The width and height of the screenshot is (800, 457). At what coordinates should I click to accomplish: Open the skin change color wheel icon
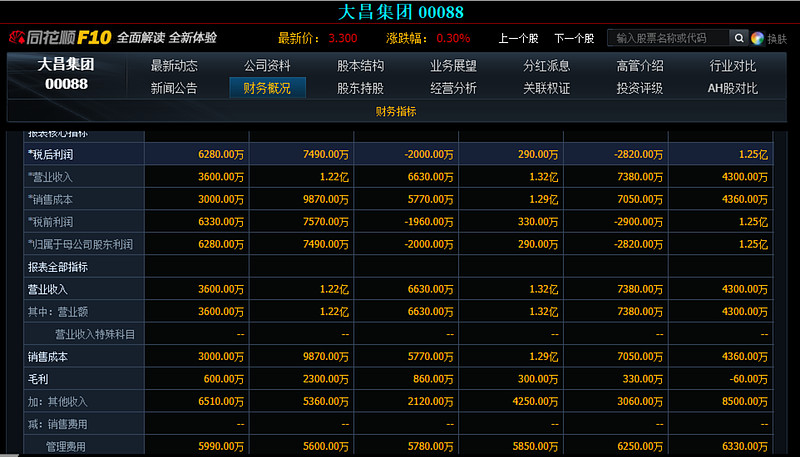[757, 38]
